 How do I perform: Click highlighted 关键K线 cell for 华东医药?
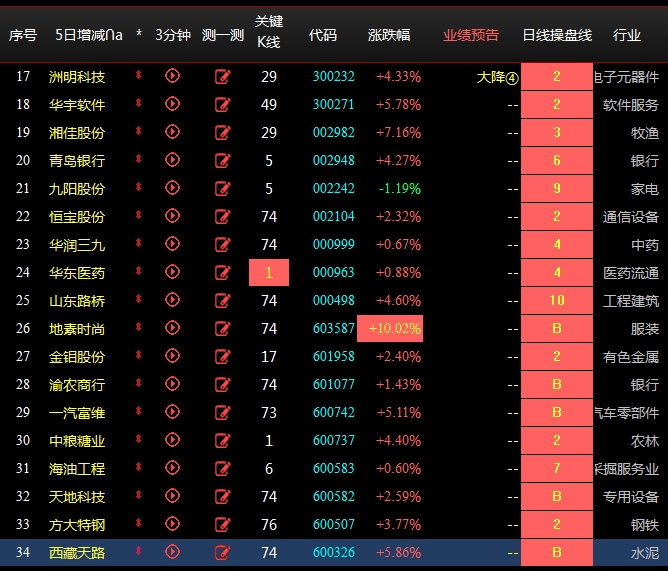click(269, 272)
